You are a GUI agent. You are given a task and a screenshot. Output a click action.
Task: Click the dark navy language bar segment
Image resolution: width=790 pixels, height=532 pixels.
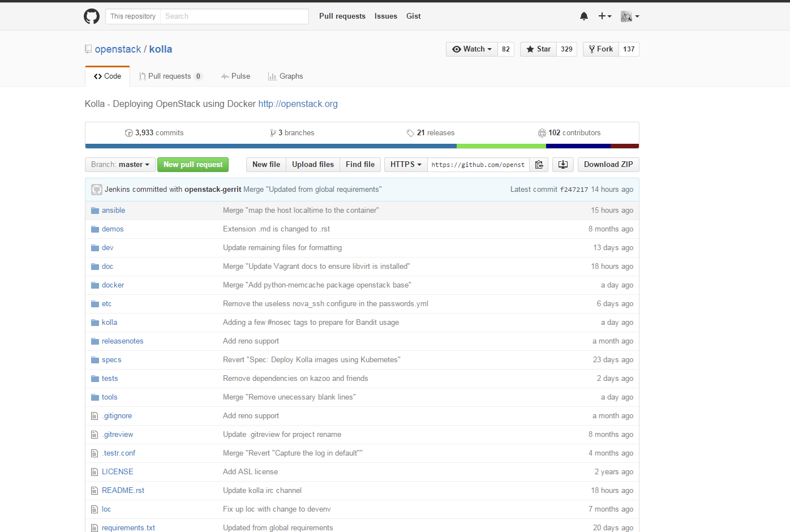coord(578,146)
